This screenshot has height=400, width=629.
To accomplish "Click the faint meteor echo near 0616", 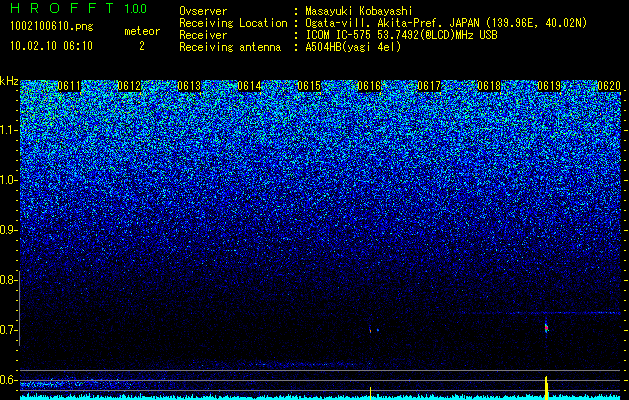I will coord(370,331).
